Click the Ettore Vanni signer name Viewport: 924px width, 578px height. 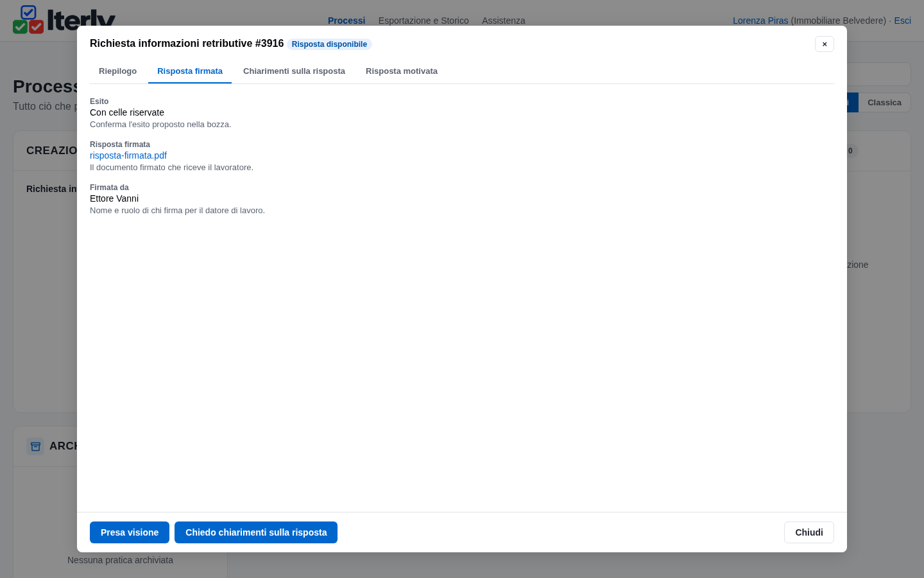(114, 198)
